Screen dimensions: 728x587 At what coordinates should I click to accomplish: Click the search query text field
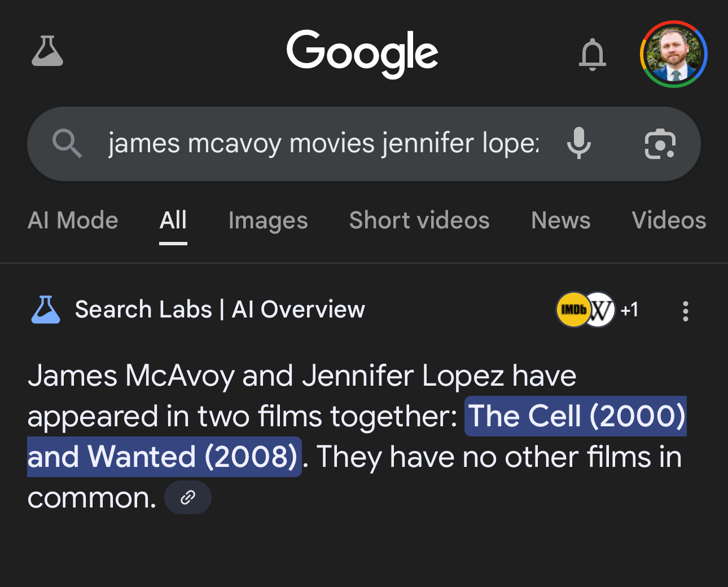pos(323,143)
